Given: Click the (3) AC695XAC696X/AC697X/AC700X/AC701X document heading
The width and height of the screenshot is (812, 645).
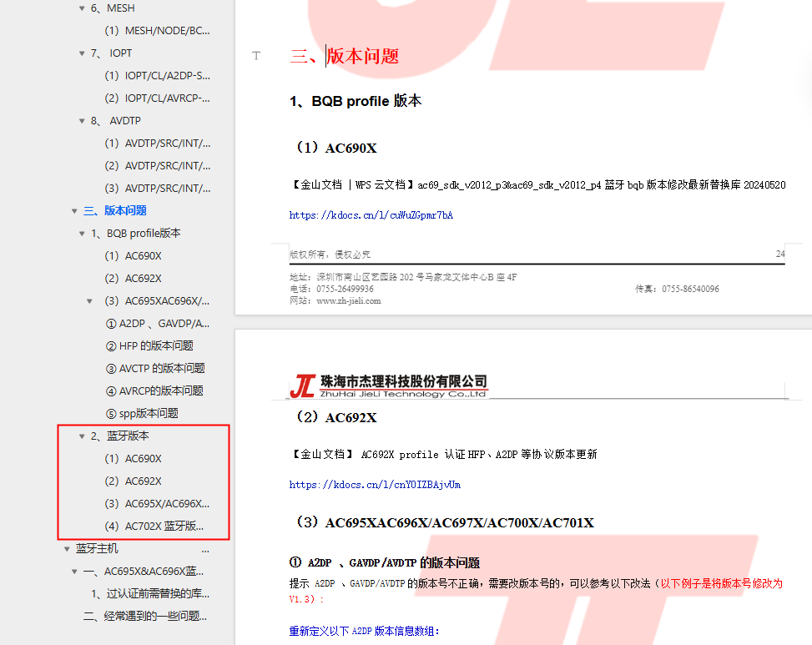Looking at the screenshot, I should click(x=445, y=522).
